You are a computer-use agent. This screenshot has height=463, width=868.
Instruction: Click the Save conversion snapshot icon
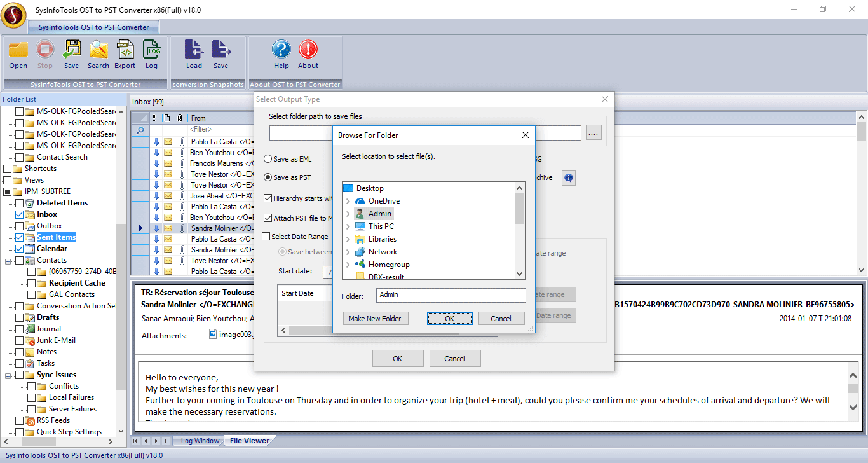click(220, 50)
